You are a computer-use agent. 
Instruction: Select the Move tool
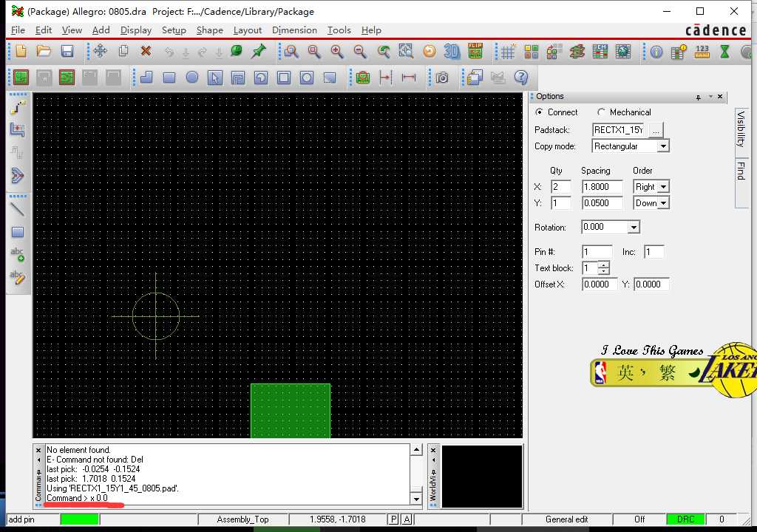coord(101,51)
